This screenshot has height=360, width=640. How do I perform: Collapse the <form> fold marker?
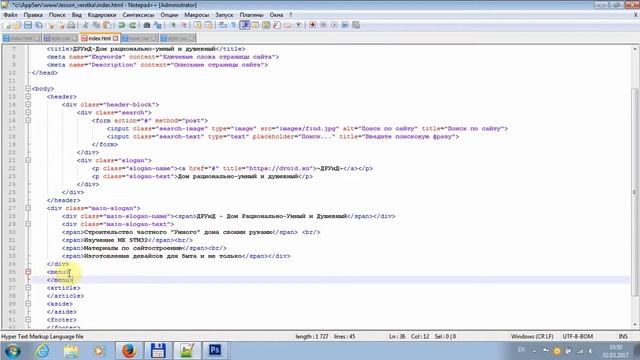click(x=28, y=120)
